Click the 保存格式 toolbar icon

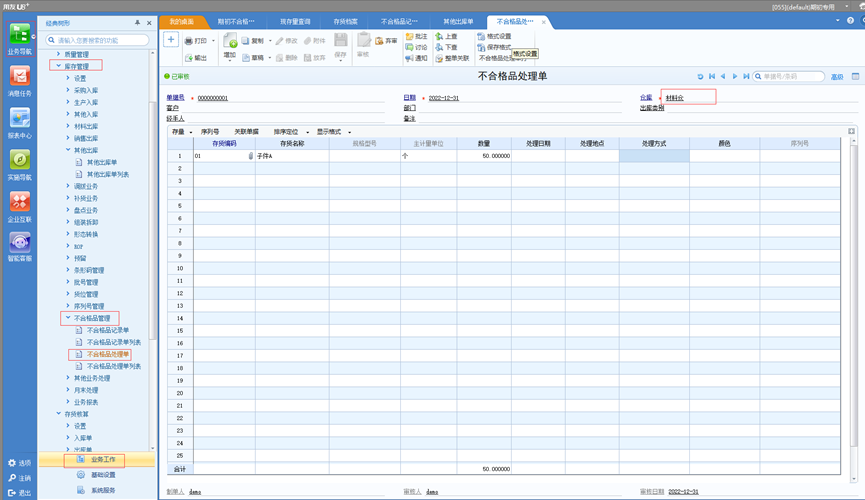[481, 47]
